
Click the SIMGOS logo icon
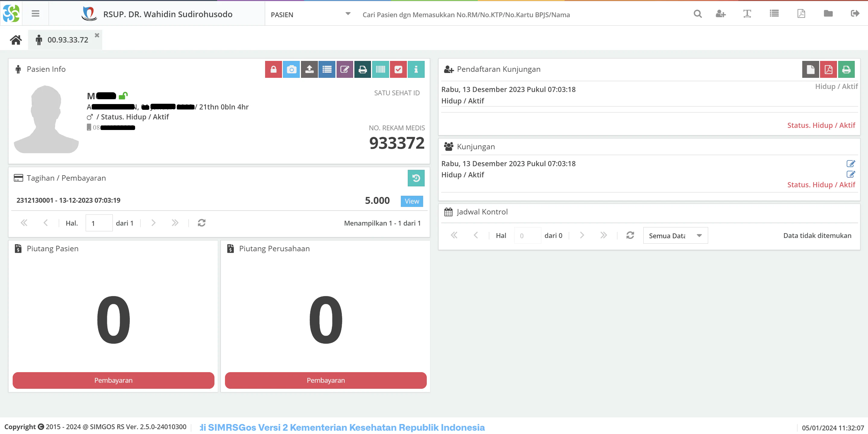[x=11, y=14]
